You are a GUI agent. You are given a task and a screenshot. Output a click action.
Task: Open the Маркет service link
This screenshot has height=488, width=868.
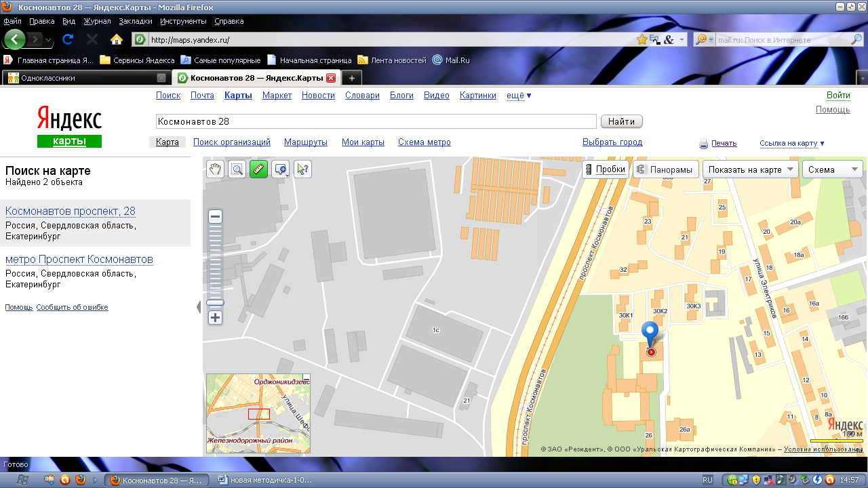coord(277,96)
